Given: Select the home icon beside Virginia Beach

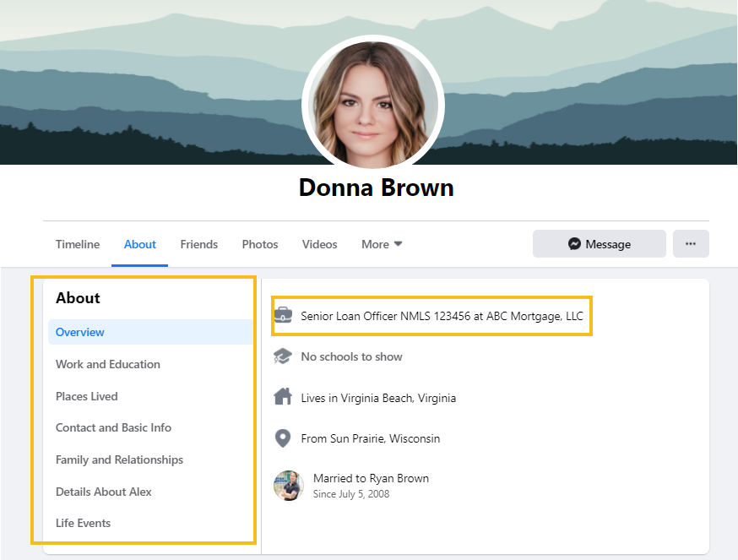Looking at the screenshot, I should point(285,397).
